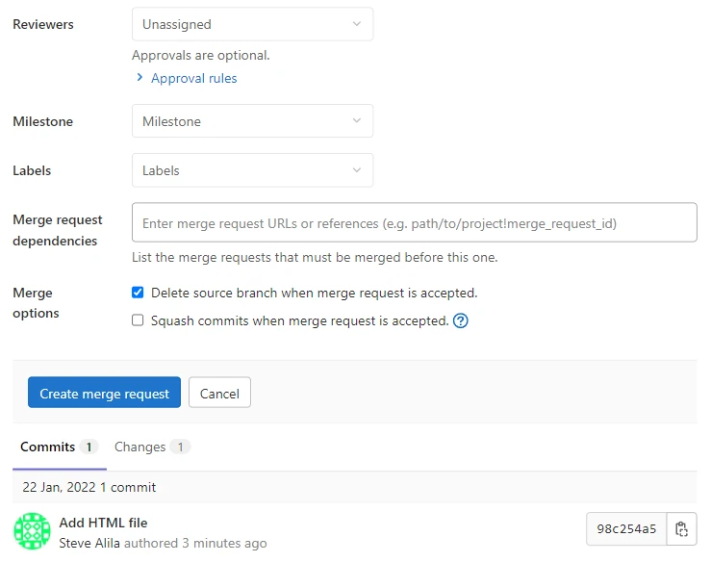The width and height of the screenshot is (711, 588).
Task: Uncheck the Delete source branch checkbox
Action: click(138, 293)
